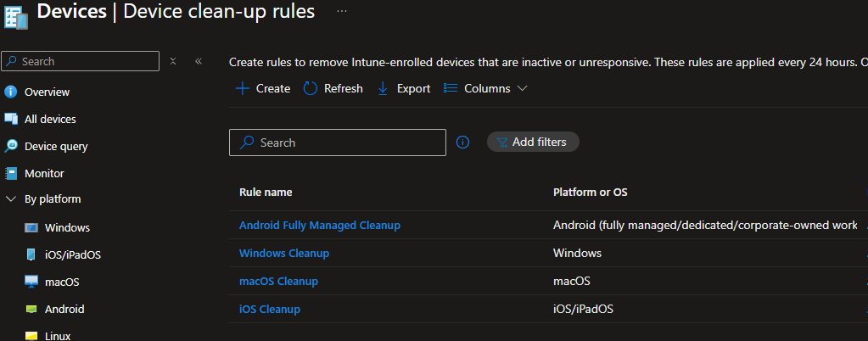Open the Columns dropdown
Screen dimensions: 868x341
(486, 88)
